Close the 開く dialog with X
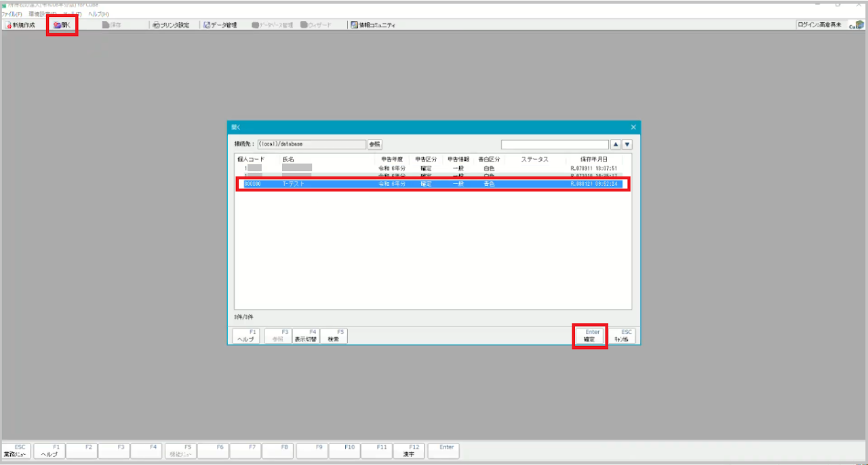The height and width of the screenshot is (465, 868). [633, 127]
